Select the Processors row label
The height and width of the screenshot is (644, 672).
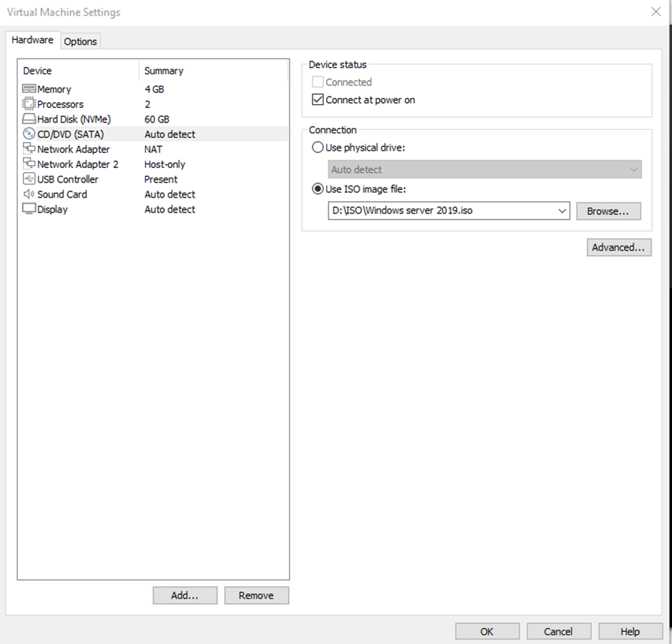point(61,104)
